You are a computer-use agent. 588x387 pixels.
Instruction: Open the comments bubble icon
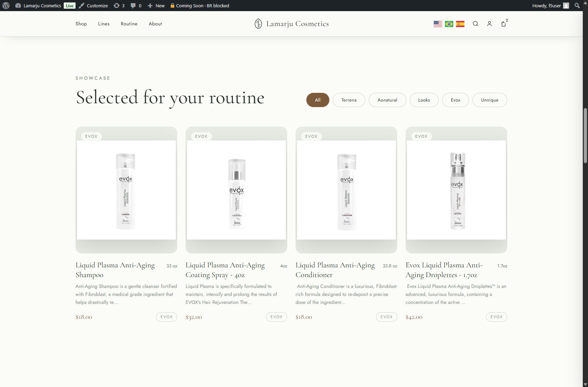pyautogui.click(x=133, y=6)
